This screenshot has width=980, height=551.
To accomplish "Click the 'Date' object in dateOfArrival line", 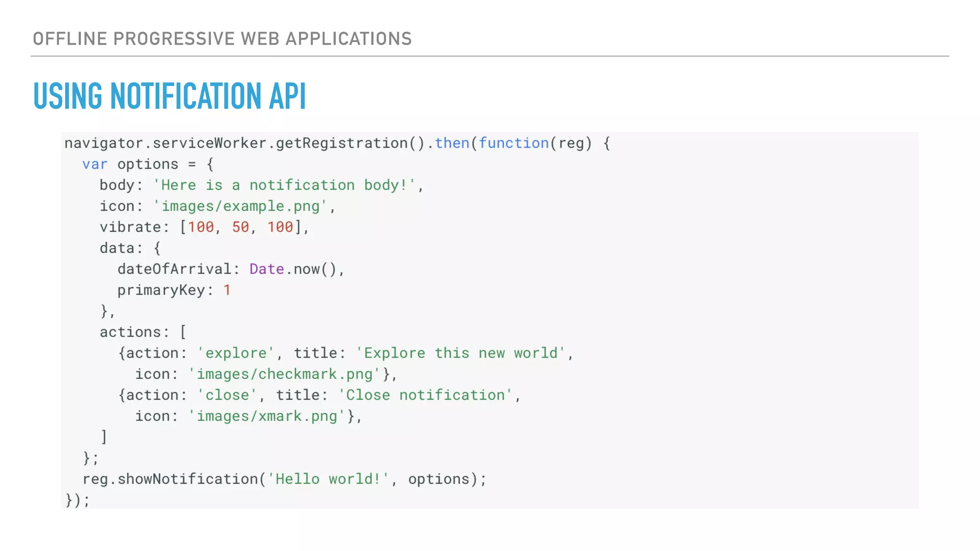I will tap(267, 269).
